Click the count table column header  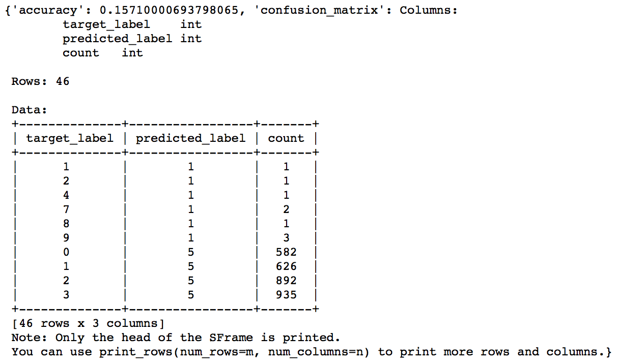click(x=286, y=138)
